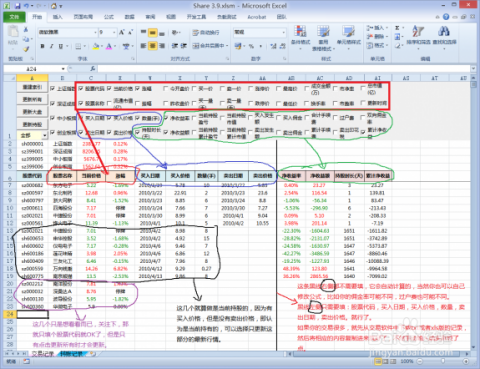The height and width of the screenshot is (369, 480).
Task: Uncheck the 买入日期 checkbox
Action: (x=81, y=118)
